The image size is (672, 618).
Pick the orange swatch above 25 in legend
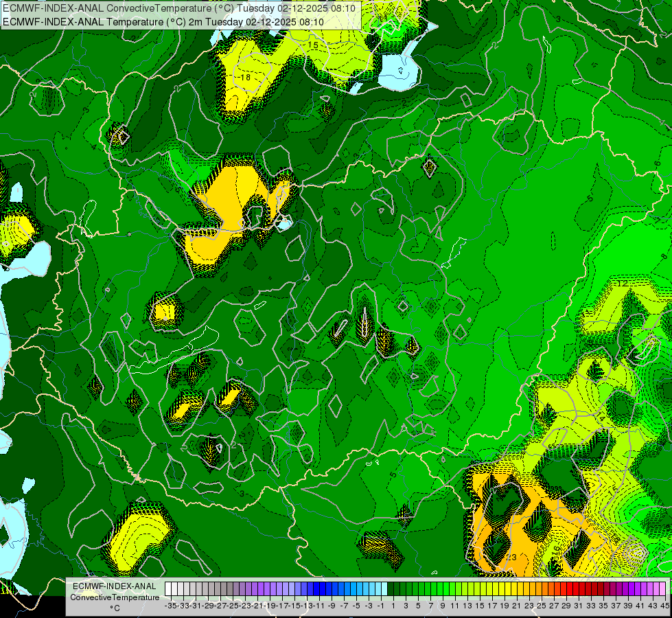tap(539, 589)
